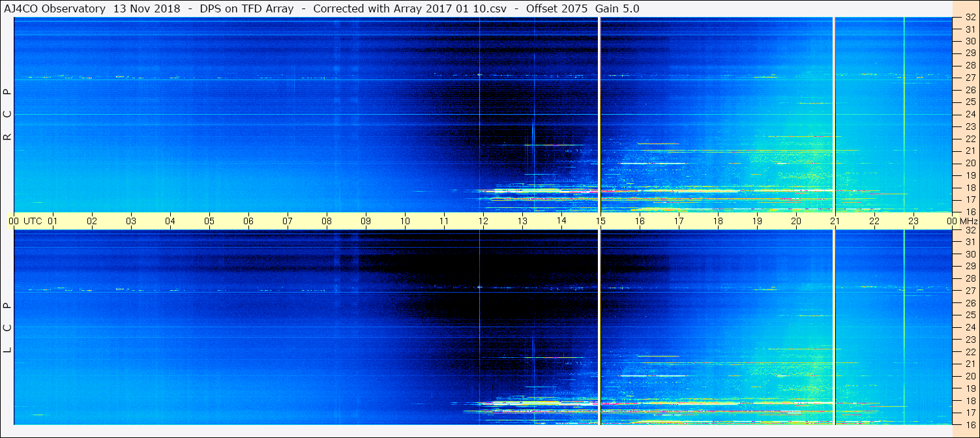This screenshot has width=980, height=438.
Task: Select the 20 hour mark on the time axis
Action: (796, 221)
